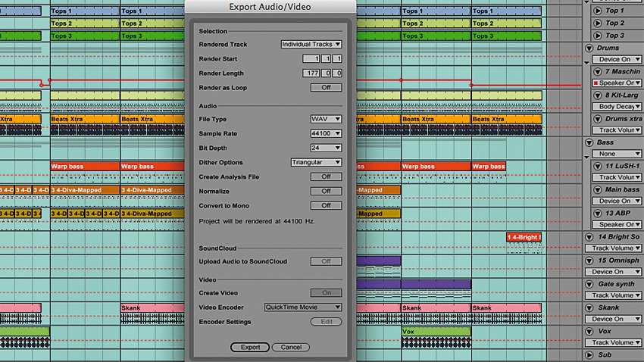This screenshot has width=644, height=362.
Task: Click the Cancel button
Action: tap(291, 347)
